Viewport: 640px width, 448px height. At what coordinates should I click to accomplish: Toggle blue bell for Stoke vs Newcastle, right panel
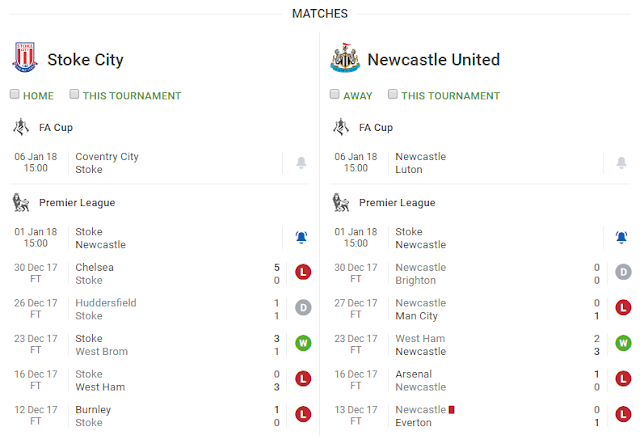(622, 237)
